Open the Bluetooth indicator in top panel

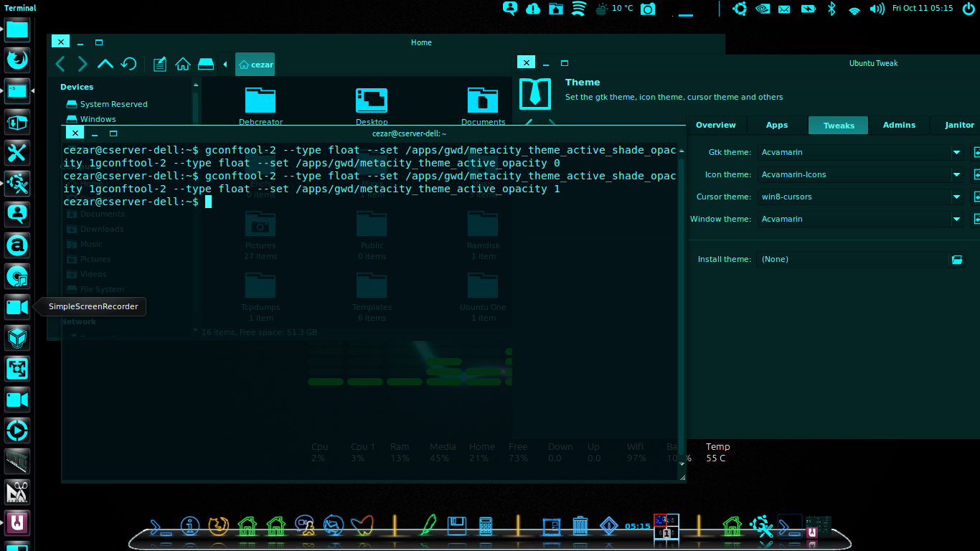[831, 9]
